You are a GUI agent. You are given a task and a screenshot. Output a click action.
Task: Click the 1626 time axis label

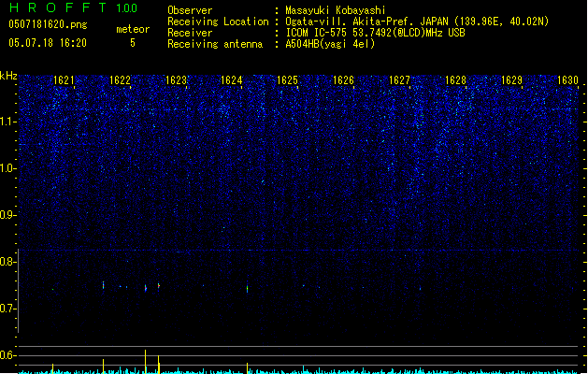[x=343, y=80]
